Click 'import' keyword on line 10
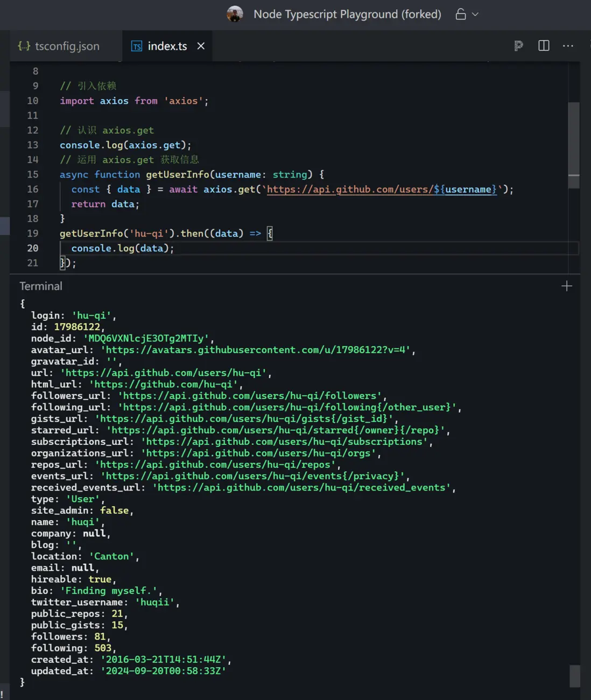The height and width of the screenshot is (700, 591). (77, 101)
